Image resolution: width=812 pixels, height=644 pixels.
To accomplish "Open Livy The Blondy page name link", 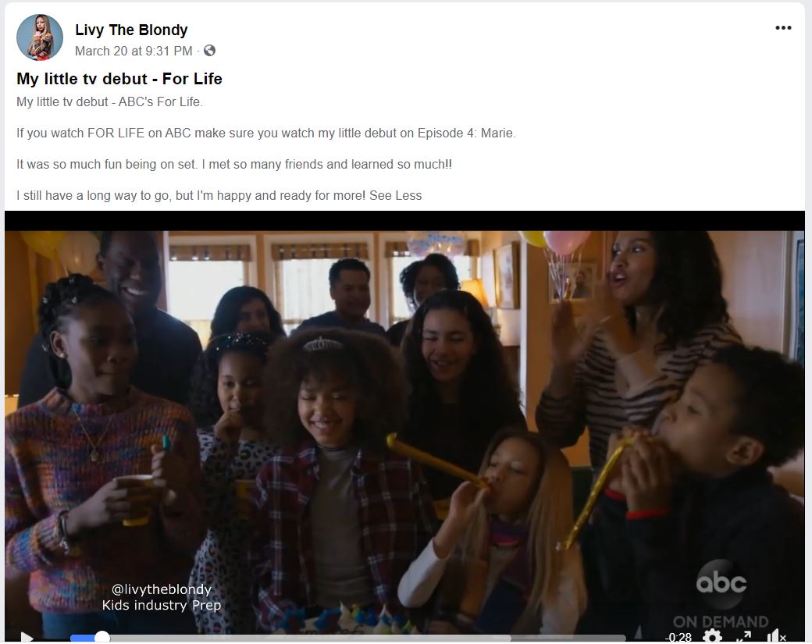I will pos(131,30).
